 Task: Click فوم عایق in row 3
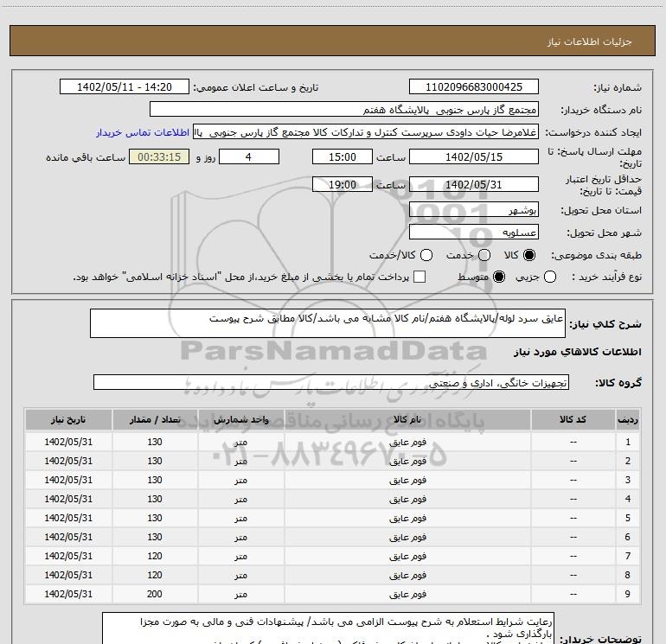point(407,480)
